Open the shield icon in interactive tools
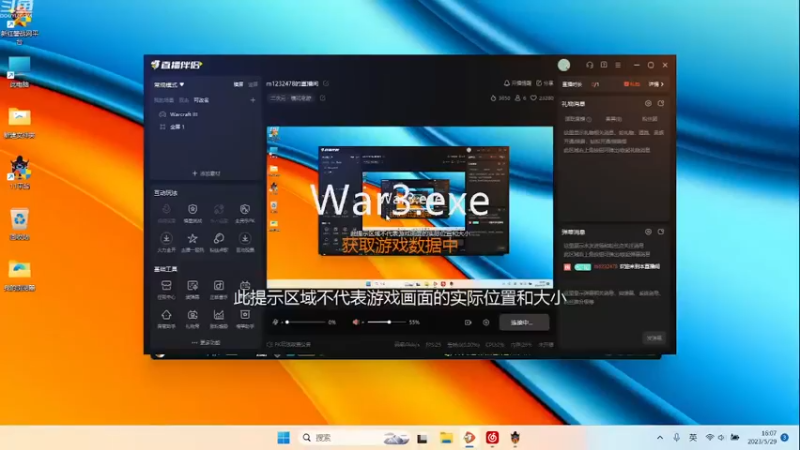 click(192, 209)
